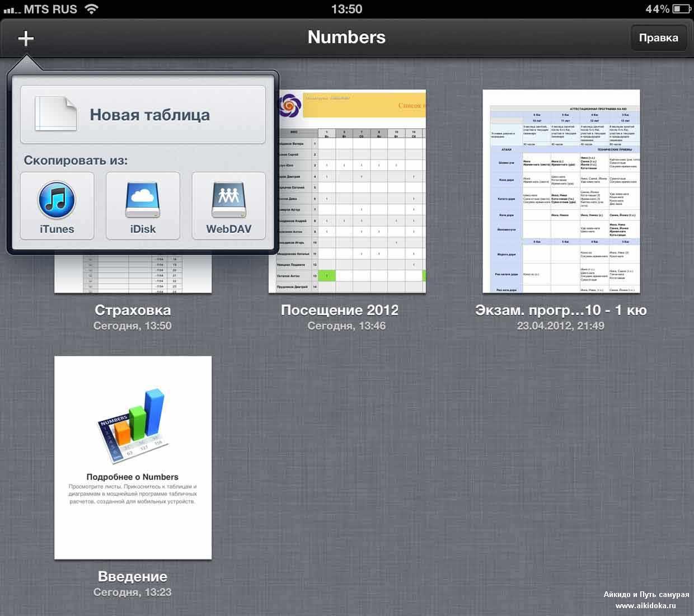Tap the Правка edit button
This screenshot has width=694, height=616.
(658, 38)
